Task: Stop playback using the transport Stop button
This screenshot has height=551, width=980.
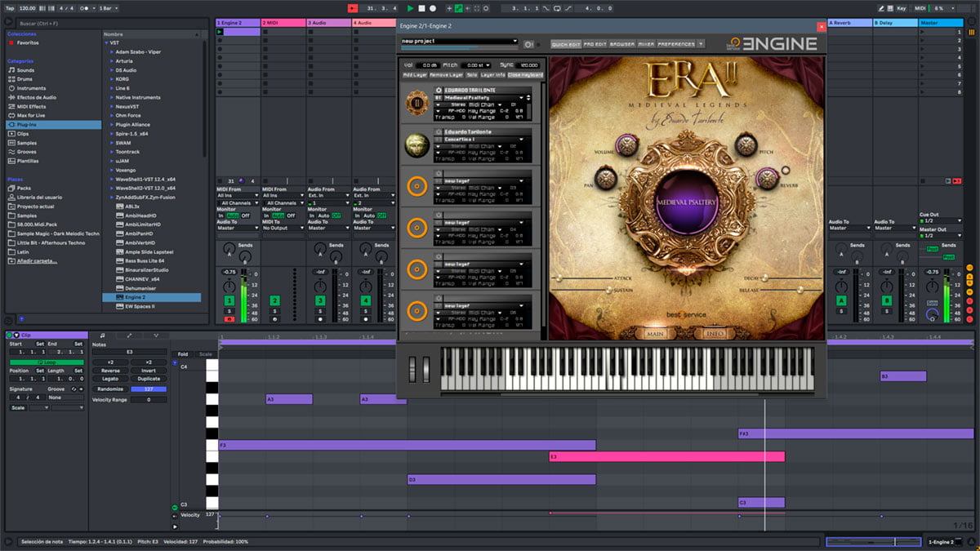Action: point(421,8)
